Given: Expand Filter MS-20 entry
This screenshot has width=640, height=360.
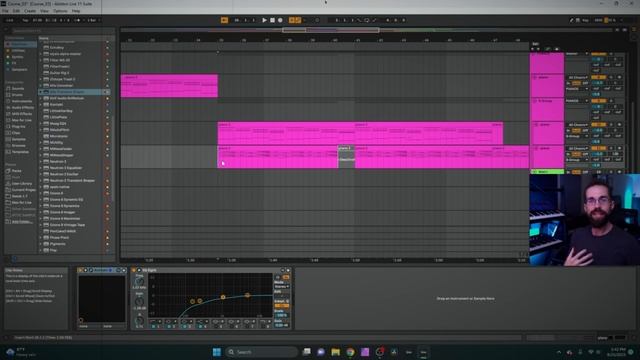Looking at the screenshot, I should pos(41,60).
